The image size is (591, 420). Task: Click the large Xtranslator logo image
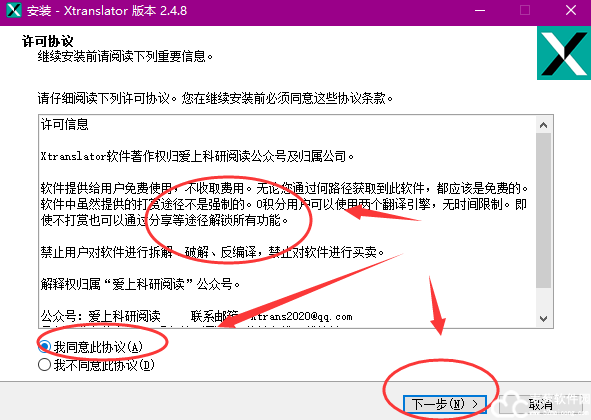(x=563, y=53)
